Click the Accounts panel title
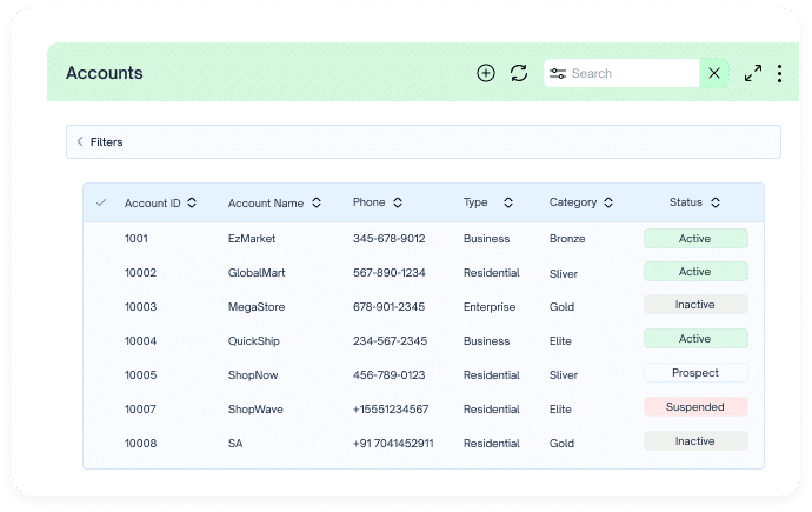Viewport: 812px width, 512px height. (105, 73)
